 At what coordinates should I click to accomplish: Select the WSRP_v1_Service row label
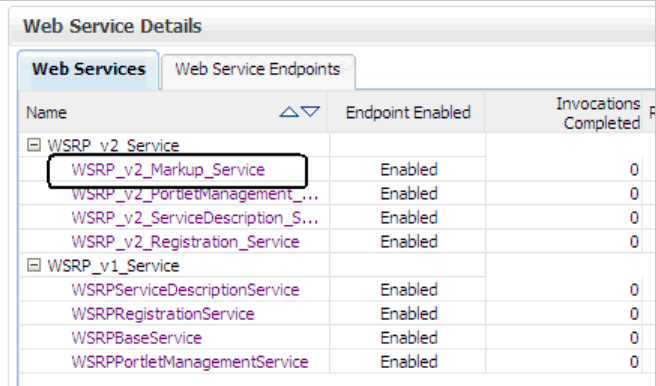[x=113, y=266]
